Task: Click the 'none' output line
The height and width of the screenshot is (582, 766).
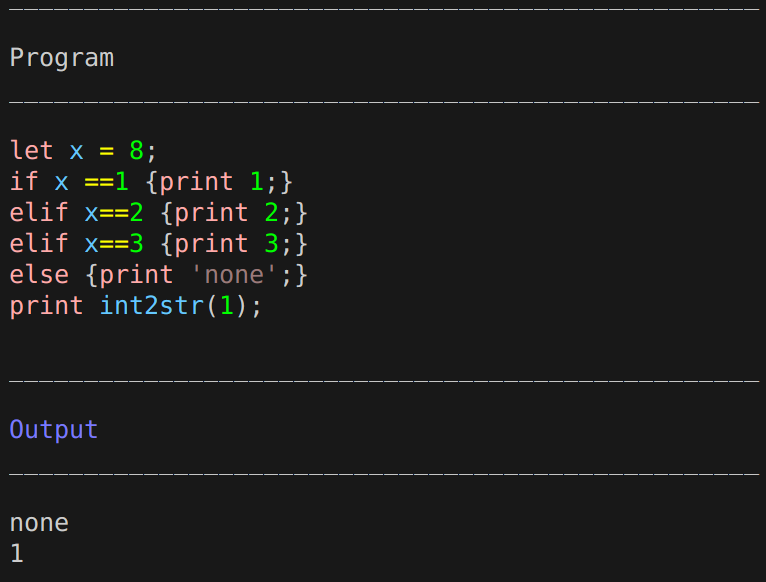Action: (39, 523)
